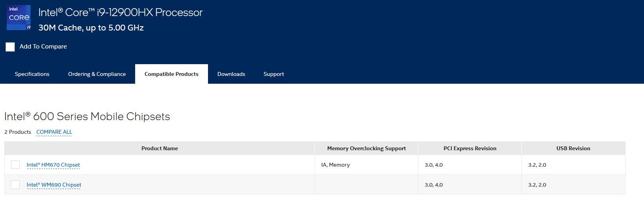Select the Compatible Products tab
Viewport: 644px width, 214px height.
coord(172,74)
